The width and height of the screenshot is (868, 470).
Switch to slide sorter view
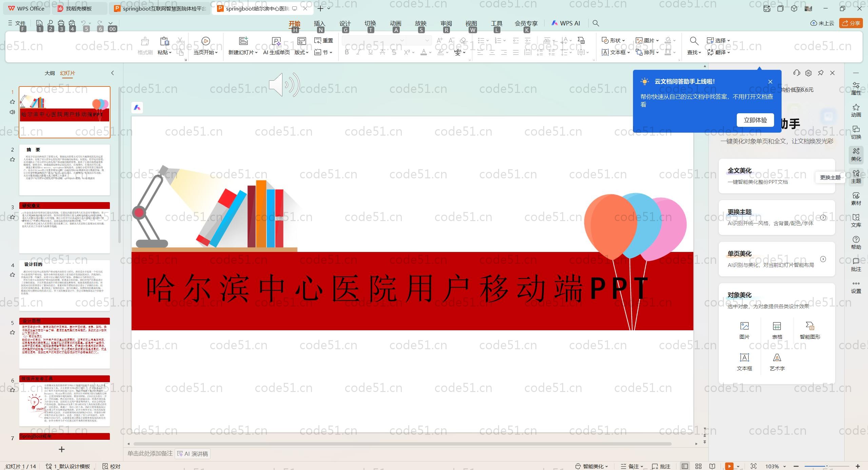click(x=698, y=466)
